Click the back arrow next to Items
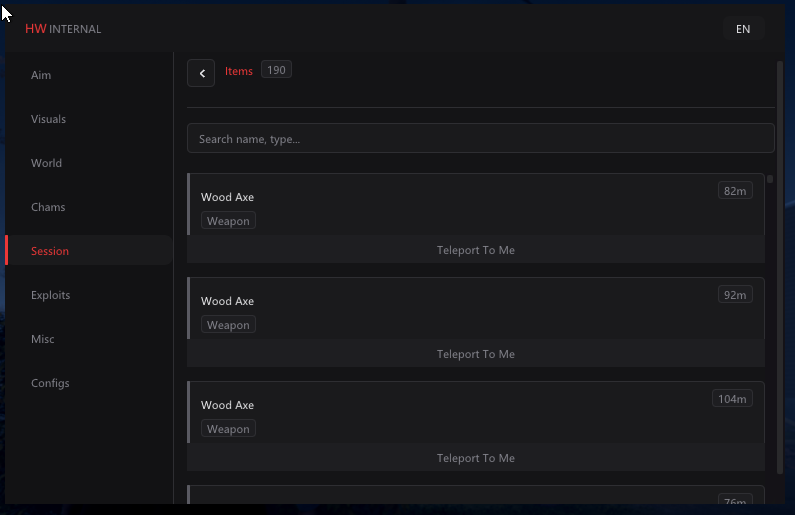This screenshot has width=795, height=515. pyautogui.click(x=201, y=73)
